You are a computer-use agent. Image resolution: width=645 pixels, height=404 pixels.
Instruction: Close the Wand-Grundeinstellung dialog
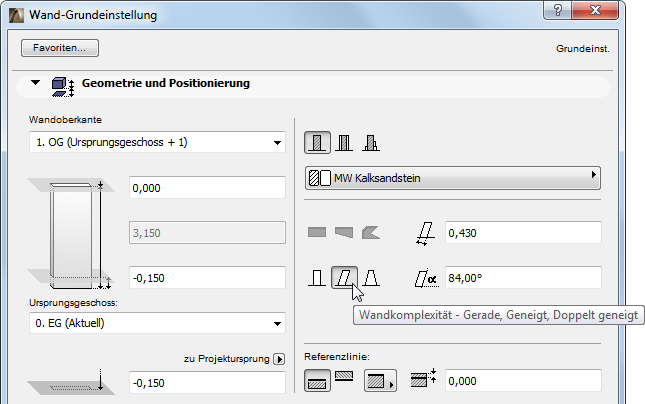click(595, 10)
